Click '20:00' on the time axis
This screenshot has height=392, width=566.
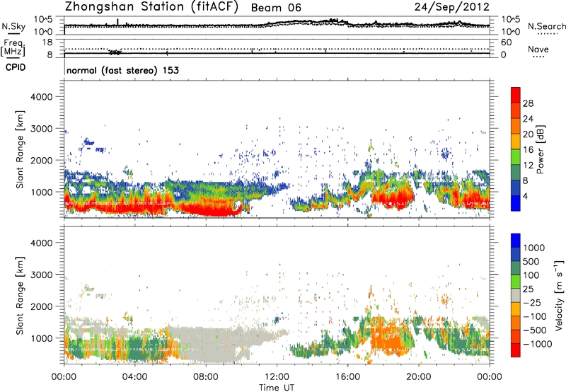point(418,377)
